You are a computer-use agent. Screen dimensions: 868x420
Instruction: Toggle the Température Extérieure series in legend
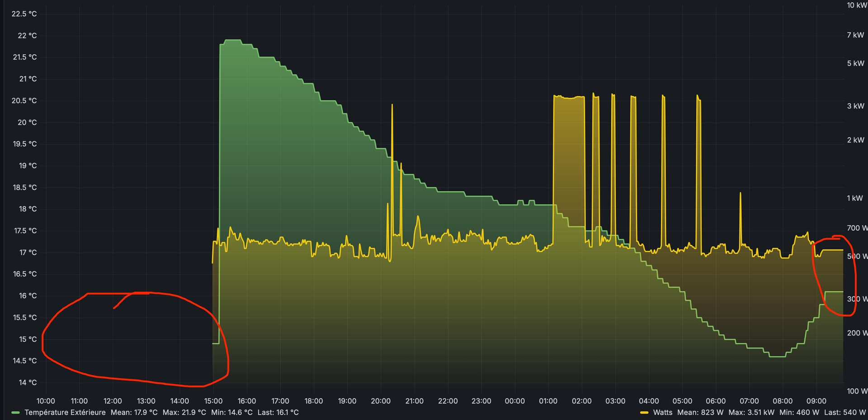click(65, 412)
